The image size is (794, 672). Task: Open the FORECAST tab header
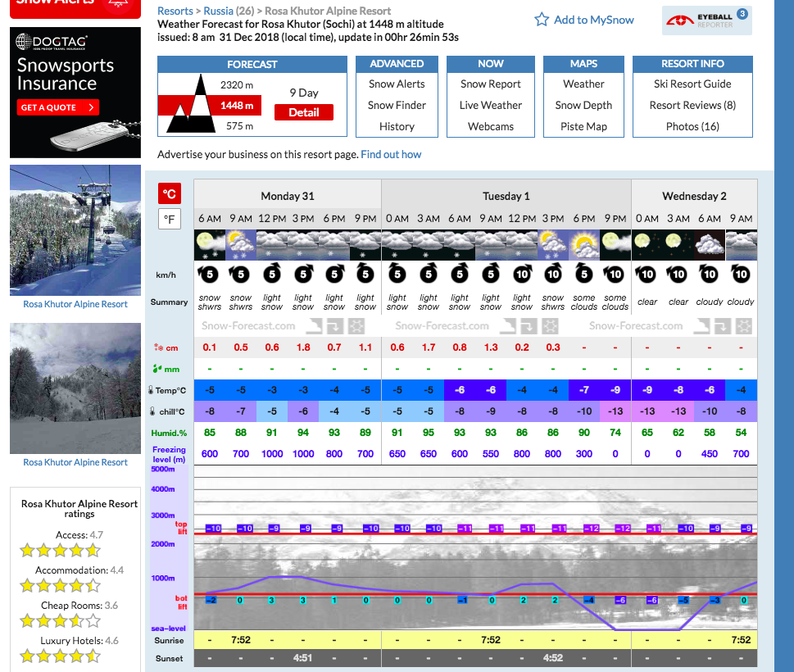[252, 64]
